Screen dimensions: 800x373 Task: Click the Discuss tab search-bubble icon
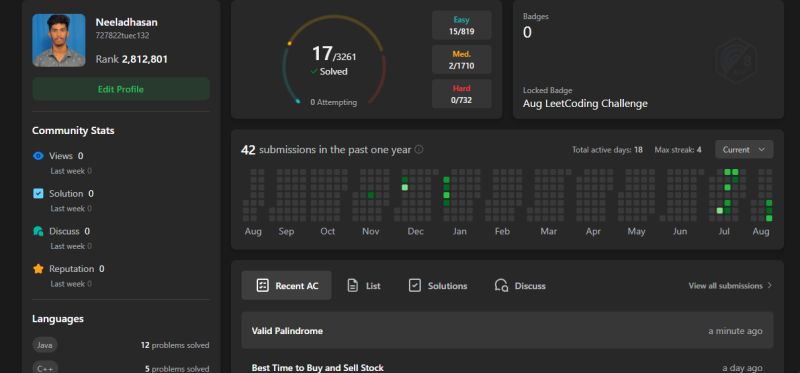[501, 286]
